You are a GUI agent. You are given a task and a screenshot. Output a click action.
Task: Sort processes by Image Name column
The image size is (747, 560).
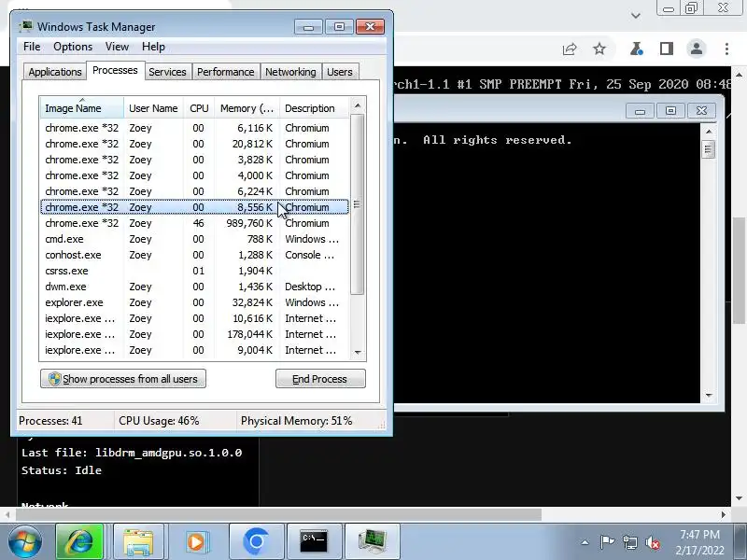(x=82, y=108)
